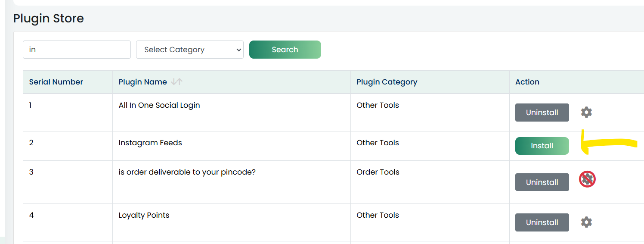Click the Serial Number column header
The image size is (644, 244).
pyautogui.click(x=68, y=82)
